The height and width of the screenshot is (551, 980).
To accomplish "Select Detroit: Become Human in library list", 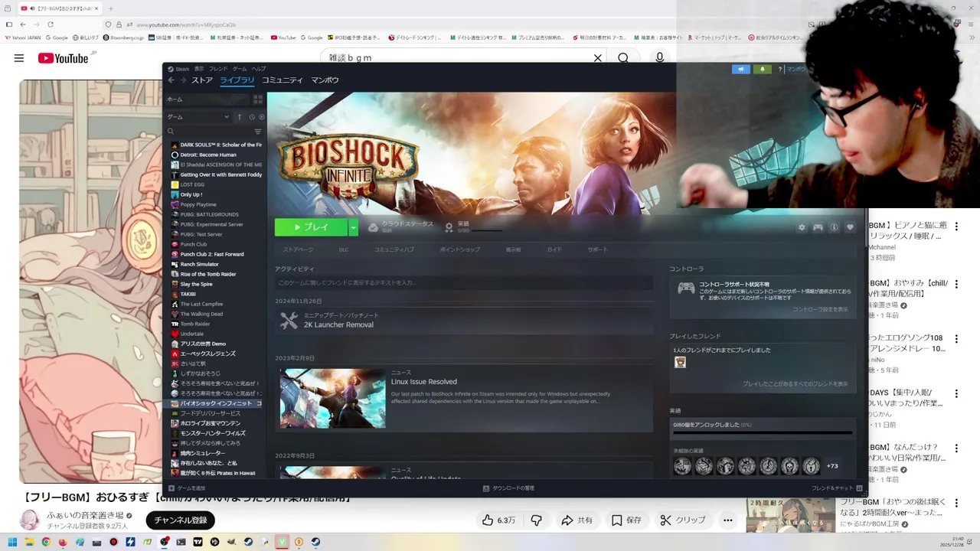I will [x=208, y=155].
